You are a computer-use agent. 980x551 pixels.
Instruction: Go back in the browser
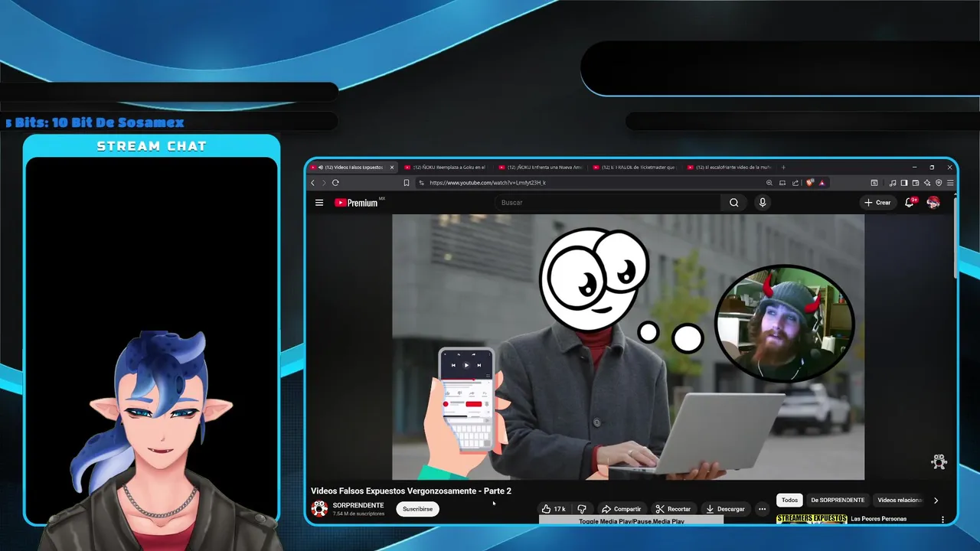[312, 183]
